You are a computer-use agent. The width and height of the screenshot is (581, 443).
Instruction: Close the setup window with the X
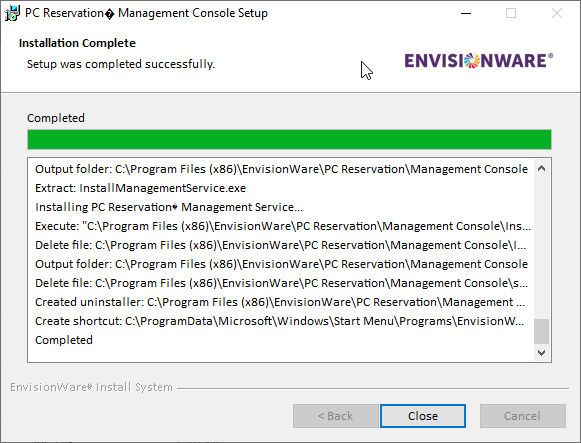click(557, 13)
